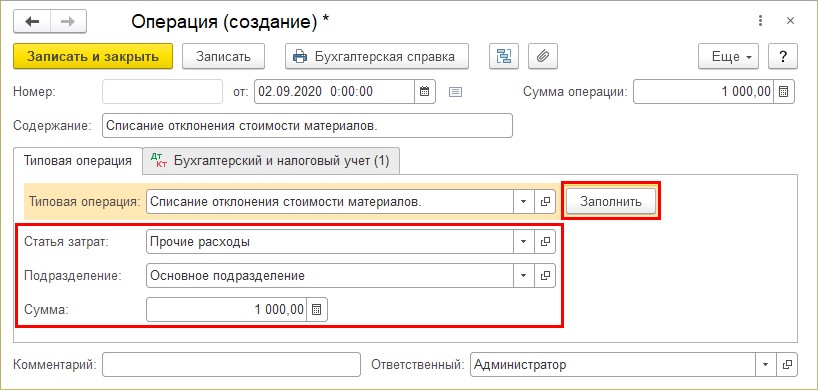Expand 'Подразделение' dropdown arrow

pos(523,276)
